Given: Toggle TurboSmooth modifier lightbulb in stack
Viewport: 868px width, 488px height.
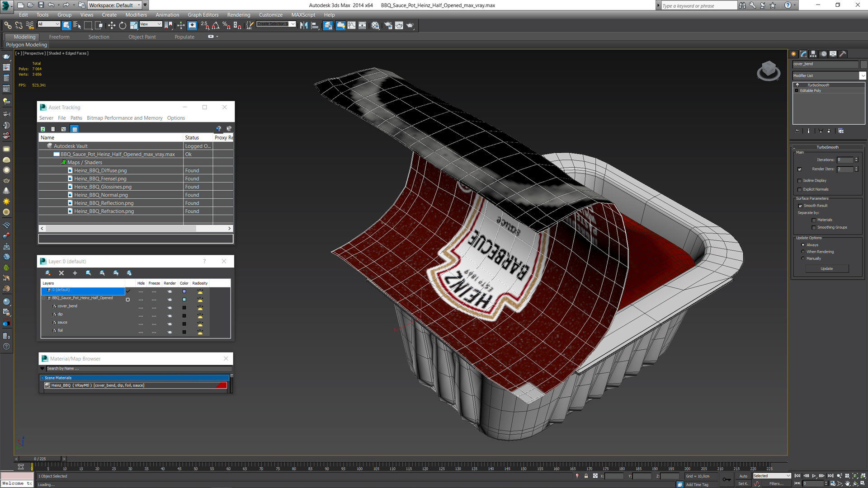Looking at the screenshot, I should click(797, 85).
